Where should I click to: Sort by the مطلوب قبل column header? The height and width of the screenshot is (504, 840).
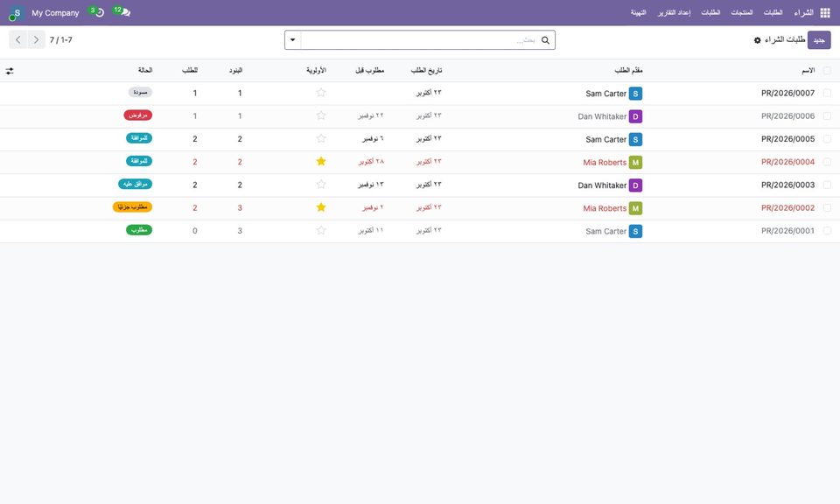click(369, 71)
